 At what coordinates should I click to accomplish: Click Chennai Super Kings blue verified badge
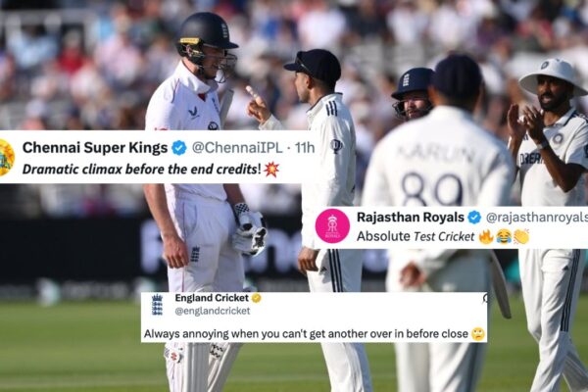179,148
